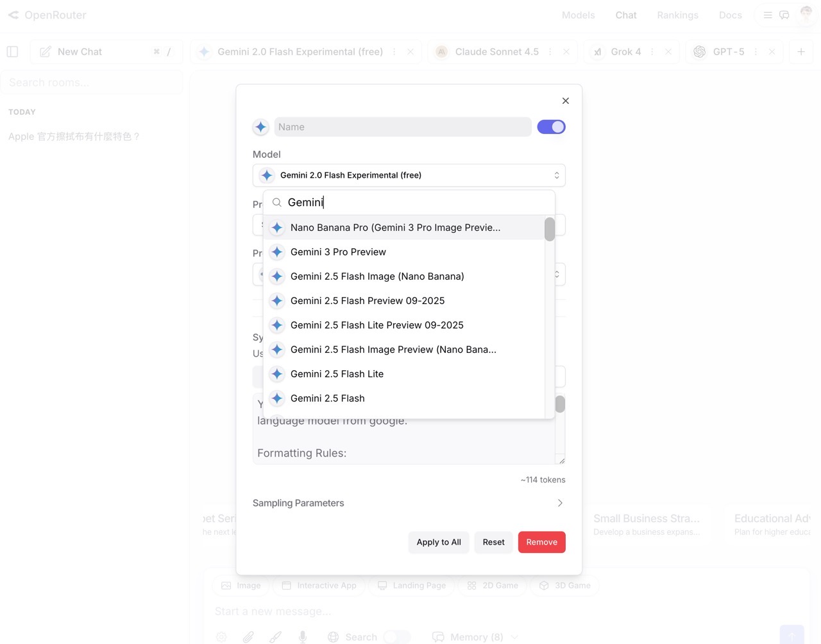The width and height of the screenshot is (821, 644).
Task: Close the model settings dialog
Action: click(x=565, y=101)
